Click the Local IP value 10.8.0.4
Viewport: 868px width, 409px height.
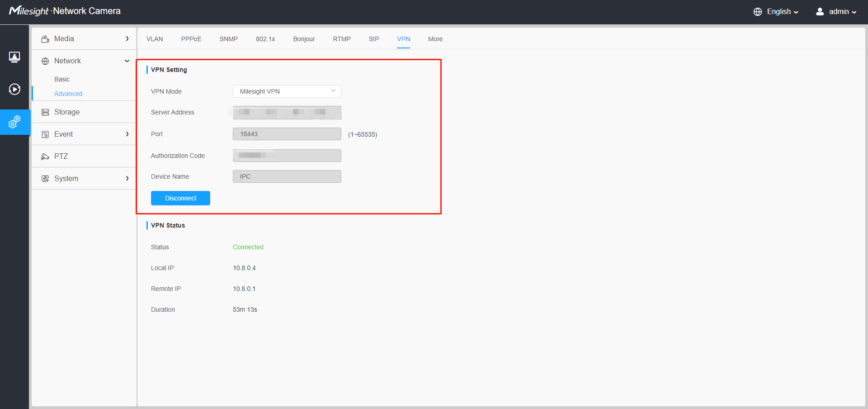pos(244,268)
